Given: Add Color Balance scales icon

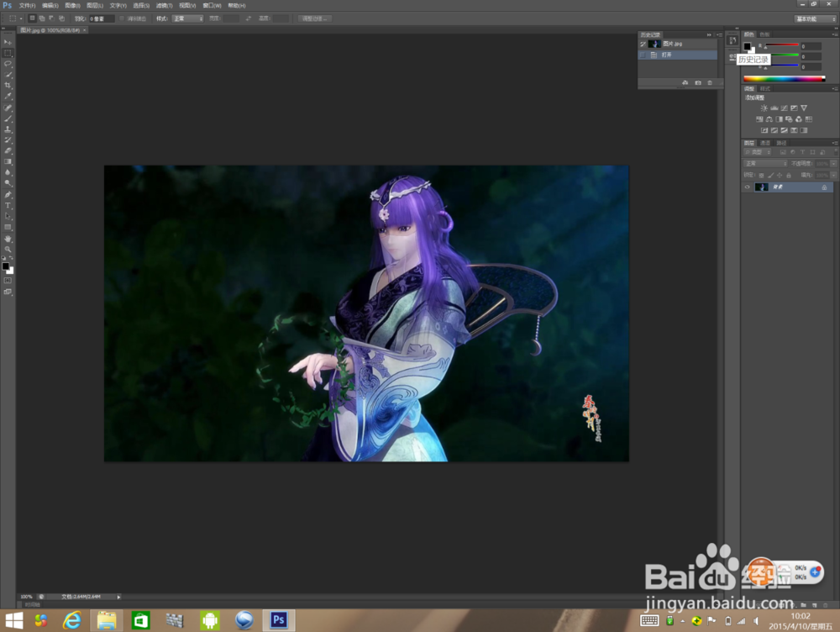Looking at the screenshot, I should coord(769,119).
